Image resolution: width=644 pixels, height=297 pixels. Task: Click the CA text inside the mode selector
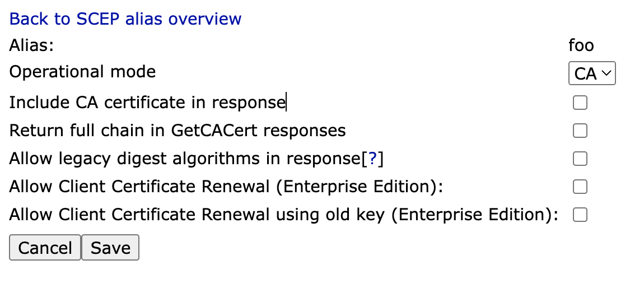coord(585,74)
